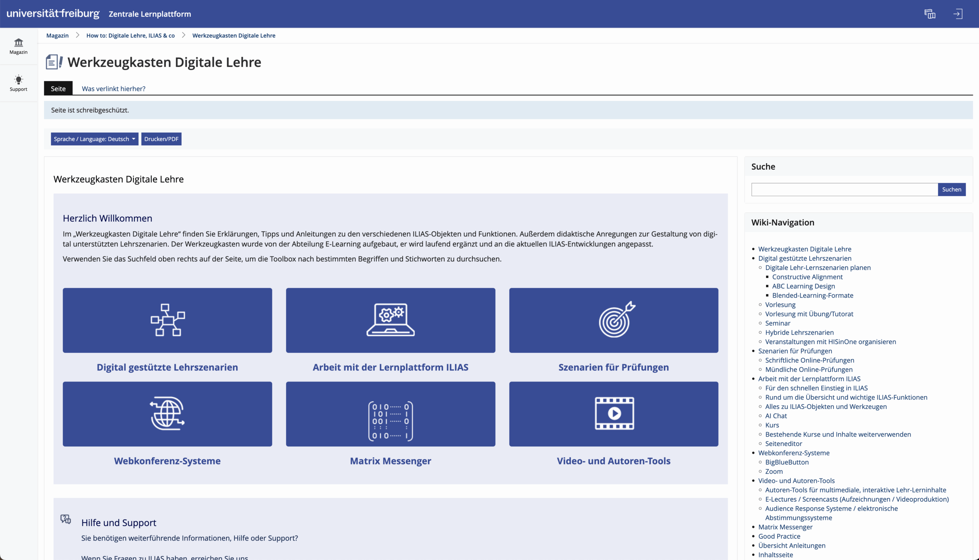Screen dimensions: 979x560
Task: Open Bestehende Kurse und Inhalte weiterverwenden link
Action: [x=838, y=434]
